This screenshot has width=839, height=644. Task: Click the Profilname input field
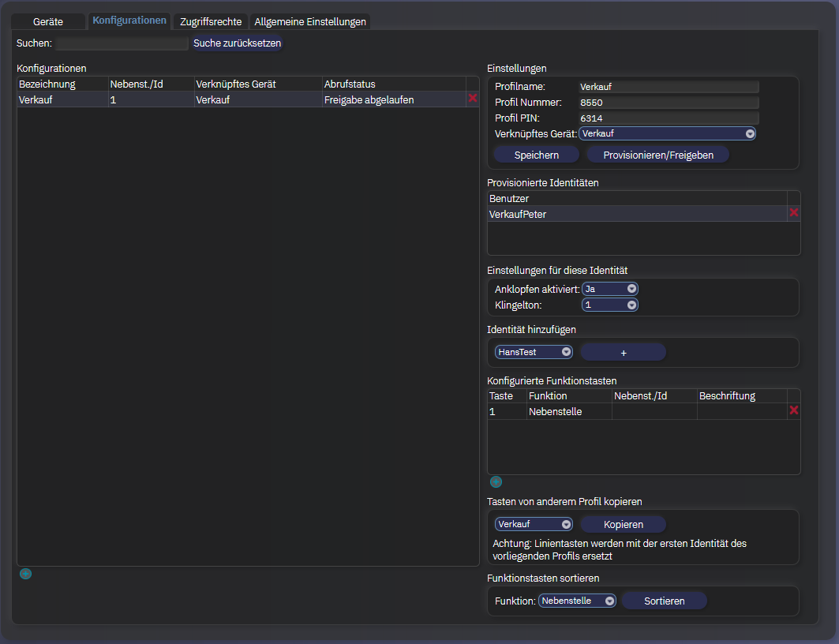(669, 87)
